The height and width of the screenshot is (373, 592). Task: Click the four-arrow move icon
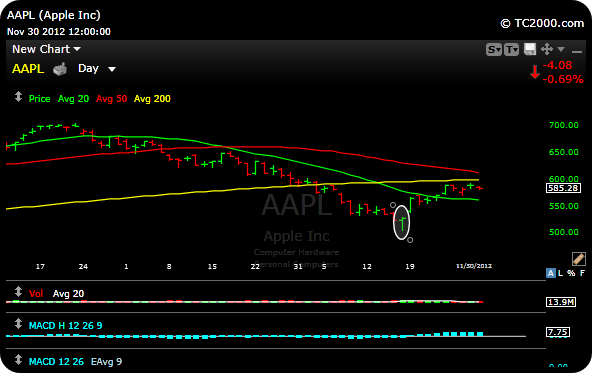547,49
